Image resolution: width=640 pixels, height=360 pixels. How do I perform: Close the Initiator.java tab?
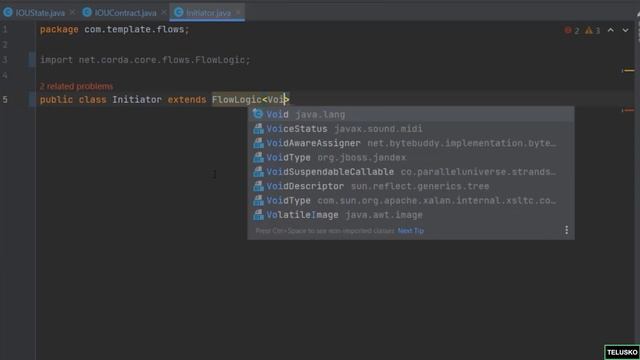click(x=238, y=13)
